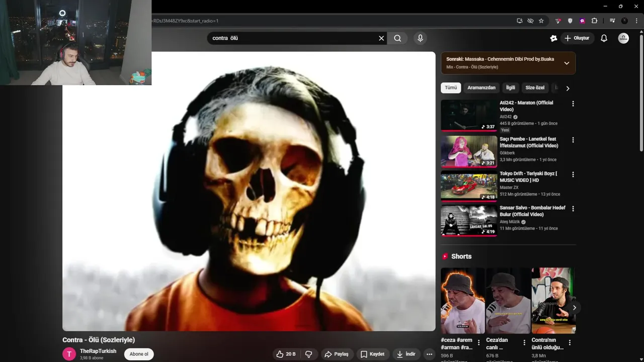Select the Size özel filter chip
This screenshot has width=644, height=362.
coord(535,87)
